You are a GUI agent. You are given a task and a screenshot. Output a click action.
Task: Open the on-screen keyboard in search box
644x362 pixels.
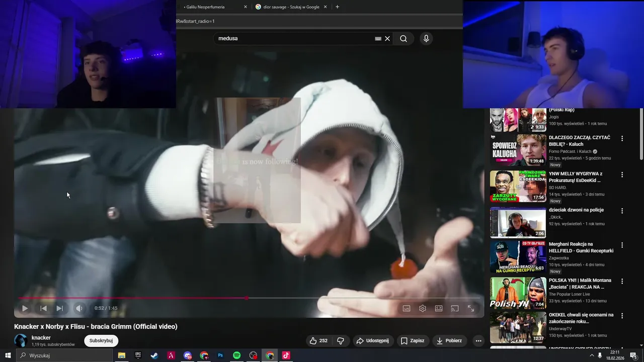378,39
